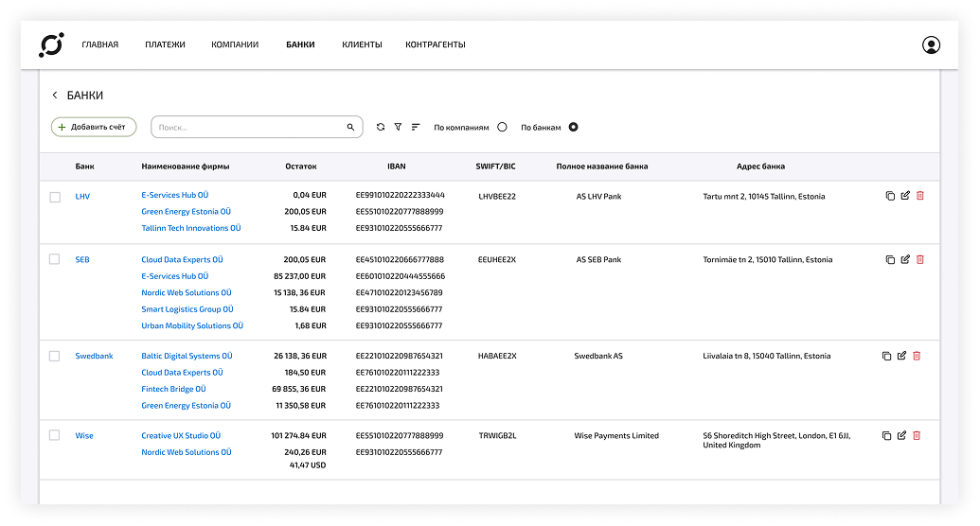980x526 pixels.
Task: Click the AS SEB Pank name
Action: pos(598,259)
